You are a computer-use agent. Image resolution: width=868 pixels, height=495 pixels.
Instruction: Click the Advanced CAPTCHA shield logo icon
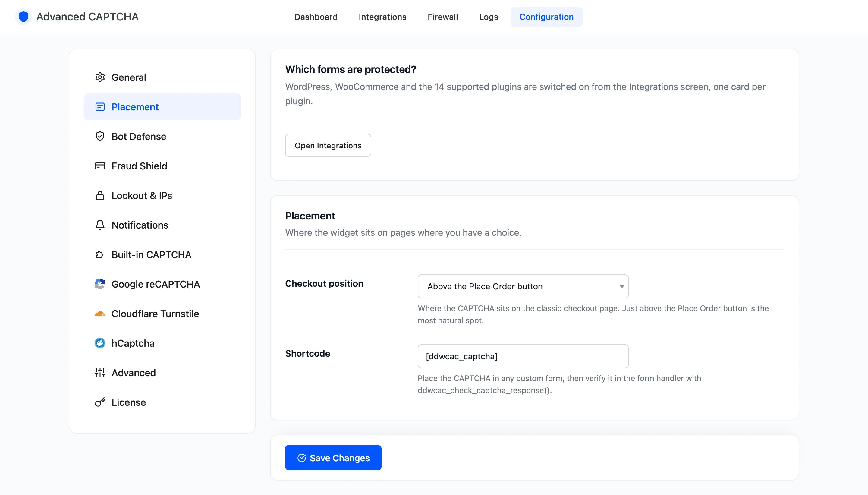pos(24,17)
